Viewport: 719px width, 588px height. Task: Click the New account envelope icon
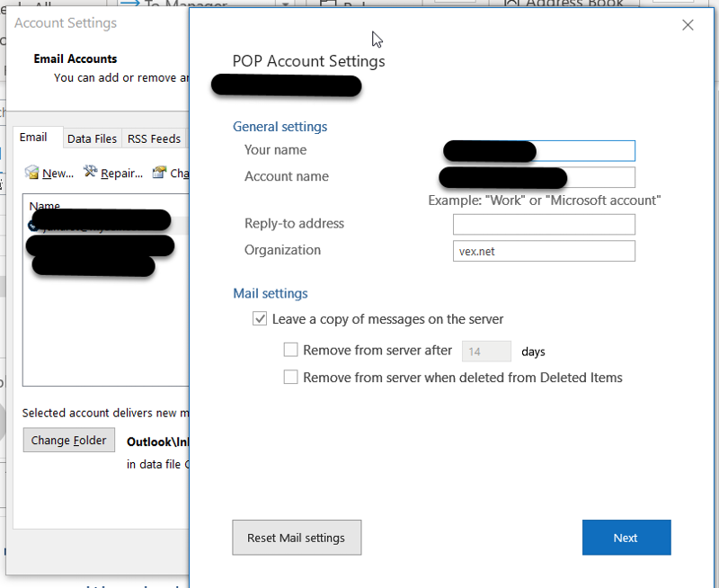pos(31,173)
